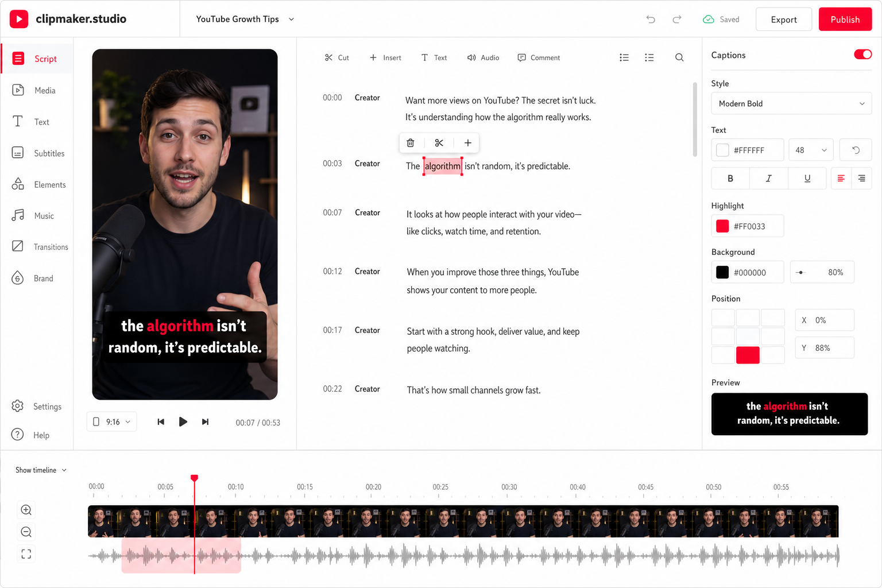Screen dimensions: 882x588
Task: Click Insert in script toolbar
Action: 385,57
